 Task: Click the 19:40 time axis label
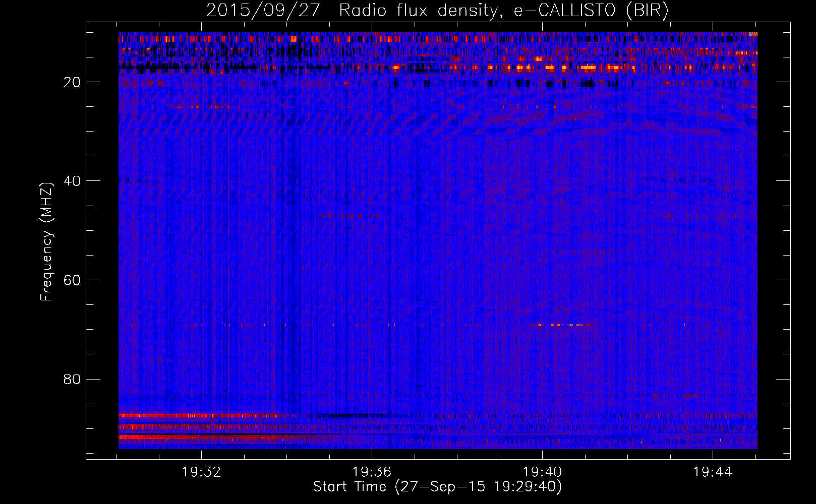pyautogui.click(x=542, y=472)
